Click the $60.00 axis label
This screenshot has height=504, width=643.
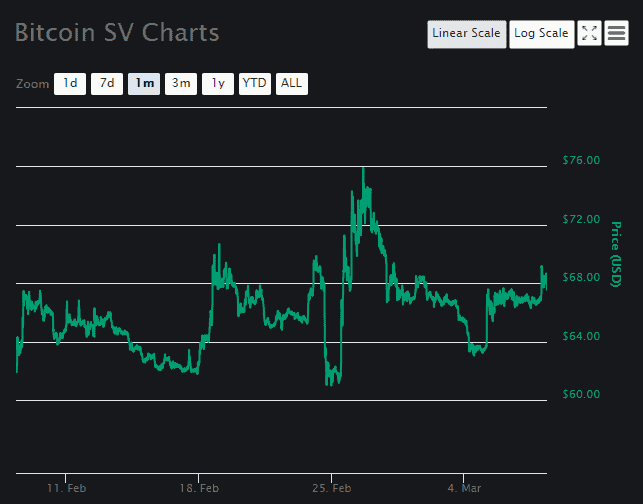pos(581,394)
